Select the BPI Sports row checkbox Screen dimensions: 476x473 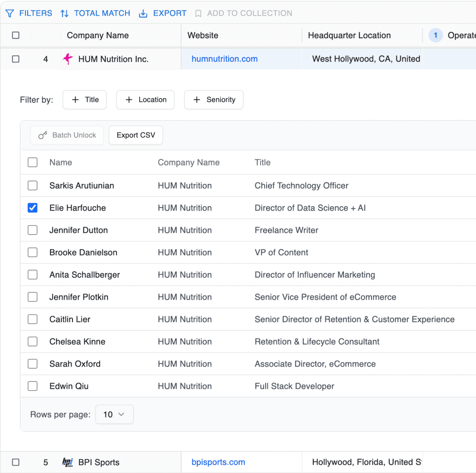pos(16,462)
